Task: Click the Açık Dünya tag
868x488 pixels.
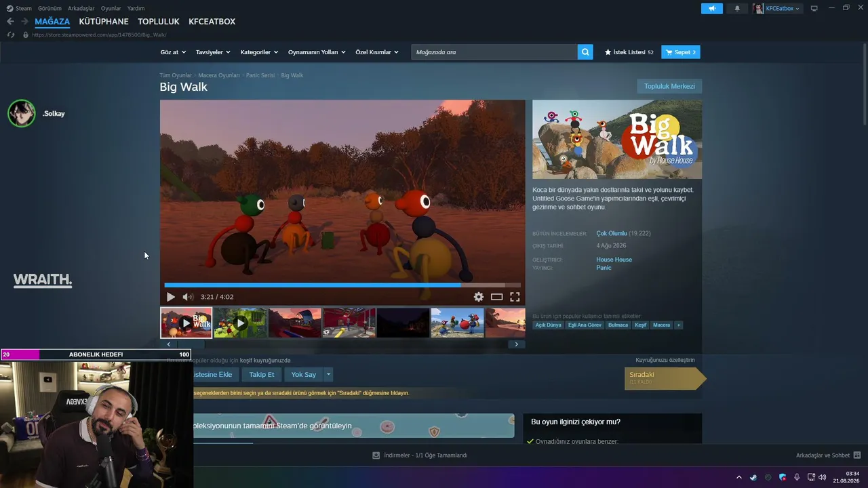Action: (549, 325)
